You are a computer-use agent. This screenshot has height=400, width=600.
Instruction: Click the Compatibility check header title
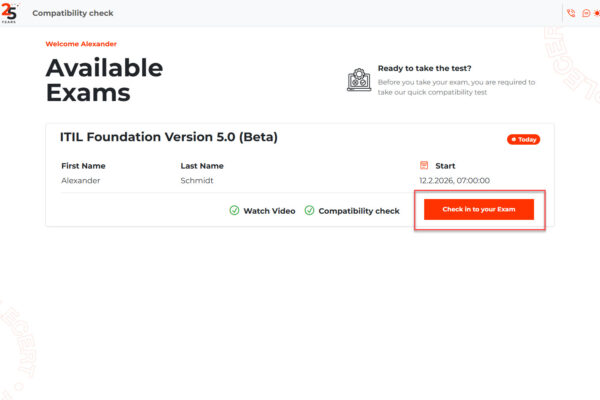(x=73, y=13)
